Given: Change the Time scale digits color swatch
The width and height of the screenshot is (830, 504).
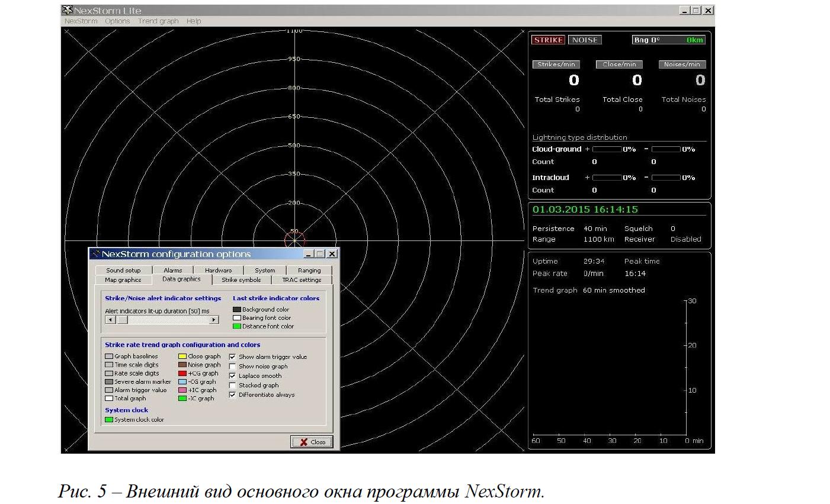Looking at the screenshot, I should (x=109, y=365).
